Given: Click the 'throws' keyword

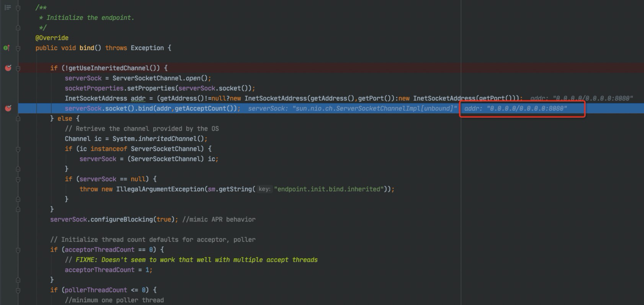Looking at the screenshot, I should (x=116, y=48).
